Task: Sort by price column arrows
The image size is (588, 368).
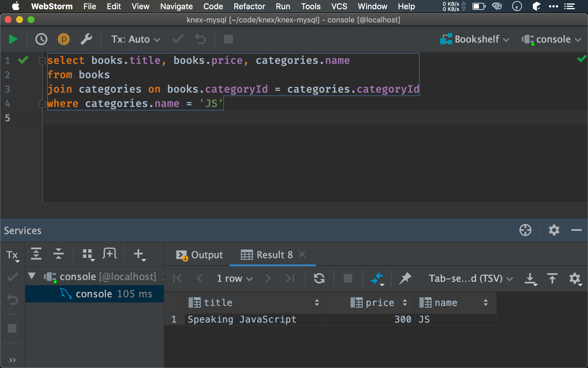Action: coord(405,302)
